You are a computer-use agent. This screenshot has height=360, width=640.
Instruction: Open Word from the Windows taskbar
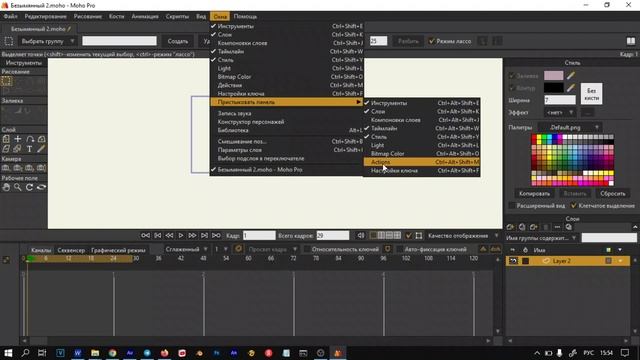78,353
